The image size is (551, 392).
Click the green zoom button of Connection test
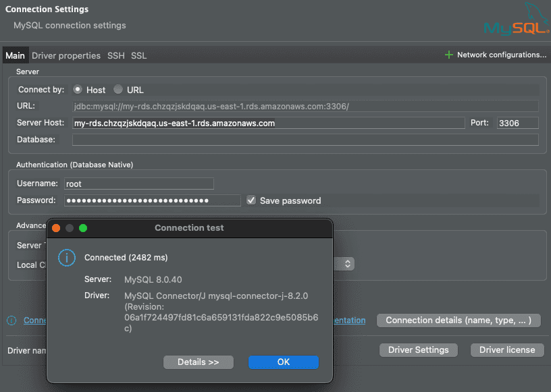[x=83, y=228]
